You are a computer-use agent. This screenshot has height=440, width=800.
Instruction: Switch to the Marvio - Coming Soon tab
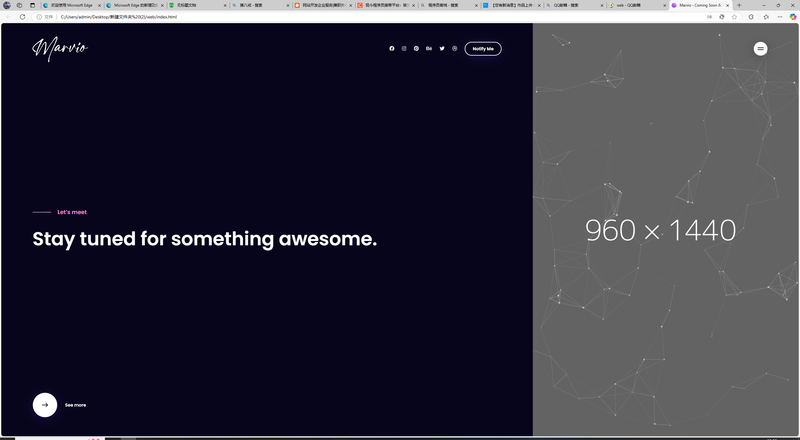coord(700,5)
